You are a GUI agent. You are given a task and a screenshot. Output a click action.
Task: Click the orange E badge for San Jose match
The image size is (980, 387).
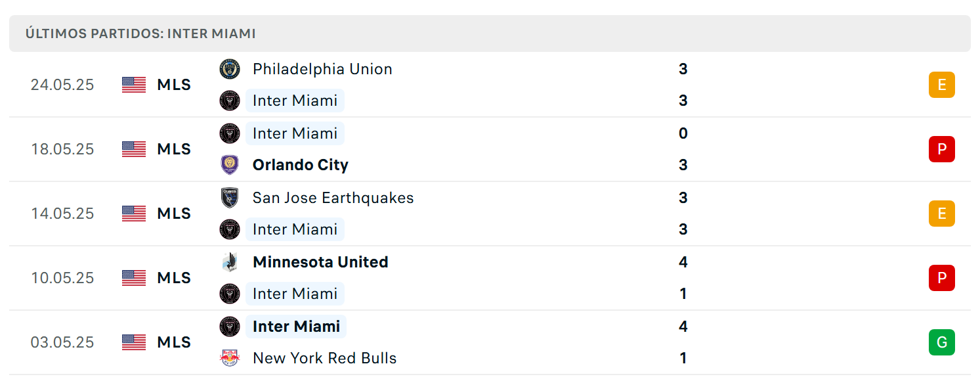click(x=941, y=214)
